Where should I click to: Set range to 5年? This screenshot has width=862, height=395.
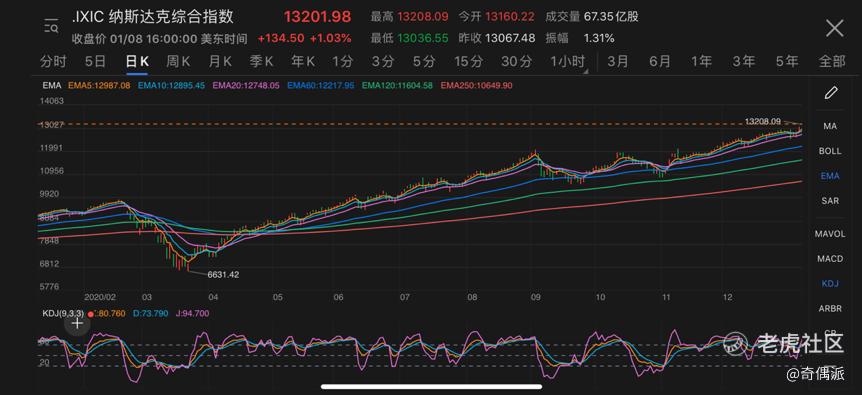(x=787, y=62)
